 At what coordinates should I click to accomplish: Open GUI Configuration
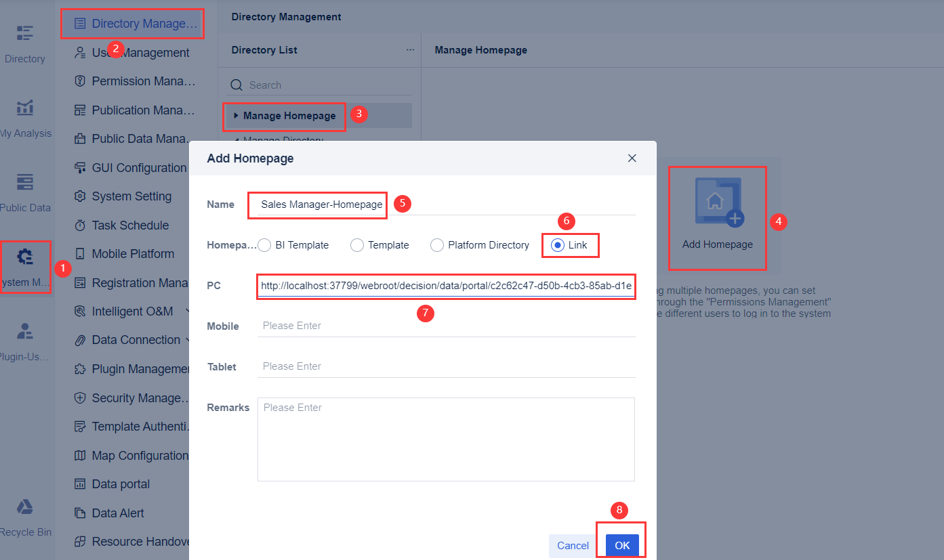[x=131, y=168]
